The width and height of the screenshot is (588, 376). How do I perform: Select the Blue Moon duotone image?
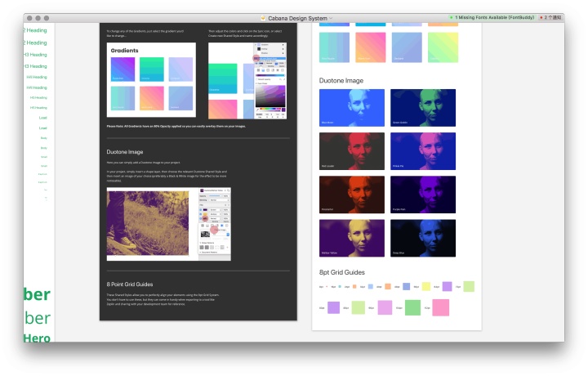(352, 108)
